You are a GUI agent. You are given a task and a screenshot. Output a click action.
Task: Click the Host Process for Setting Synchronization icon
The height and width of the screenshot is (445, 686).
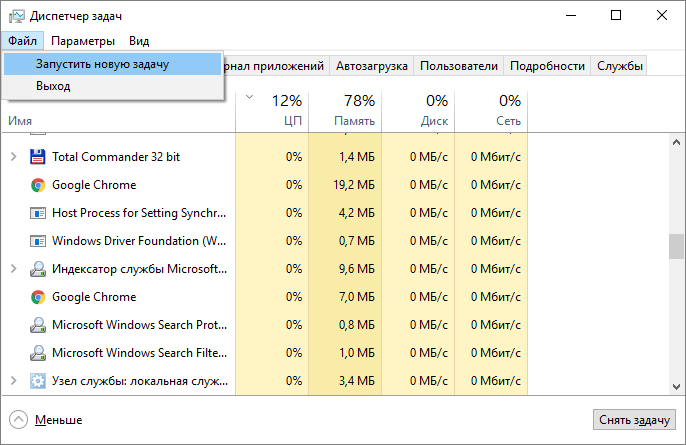click(x=38, y=213)
